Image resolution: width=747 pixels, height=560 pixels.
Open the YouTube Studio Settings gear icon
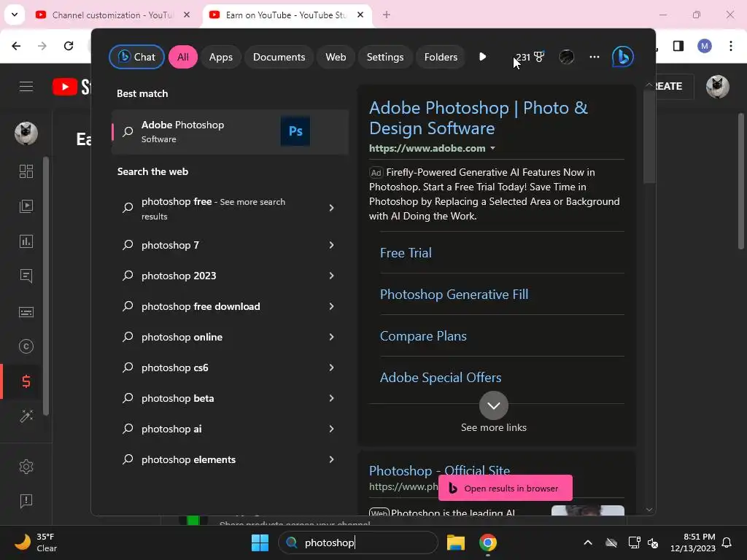click(x=26, y=467)
